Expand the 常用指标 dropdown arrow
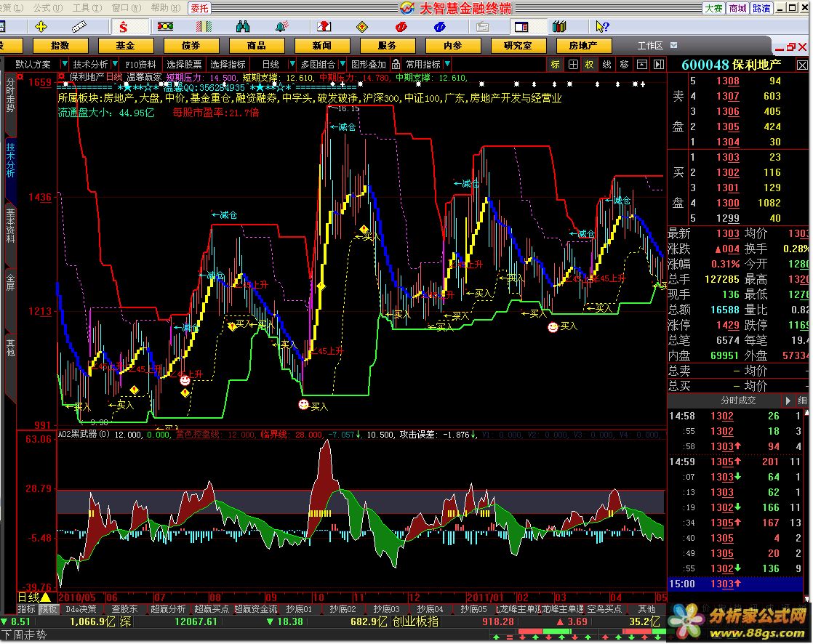The width and height of the screenshot is (813, 644). [447, 64]
